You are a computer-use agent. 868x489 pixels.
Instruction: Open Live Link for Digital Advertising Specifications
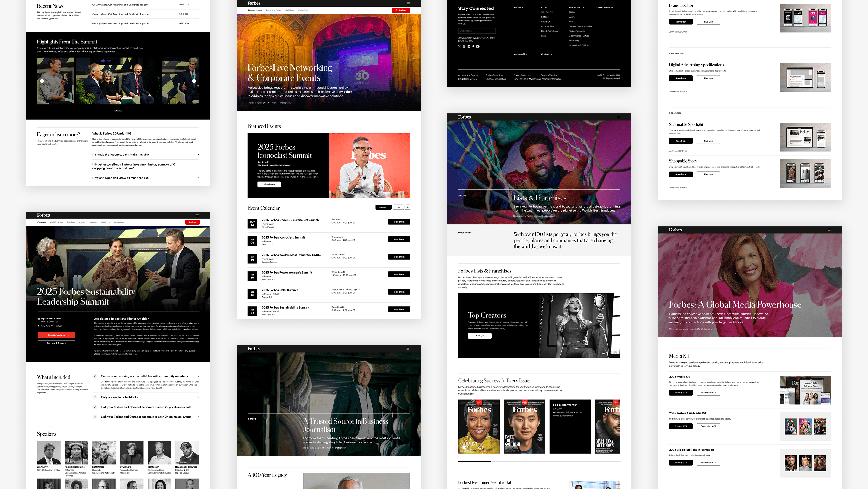pos(708,78)
